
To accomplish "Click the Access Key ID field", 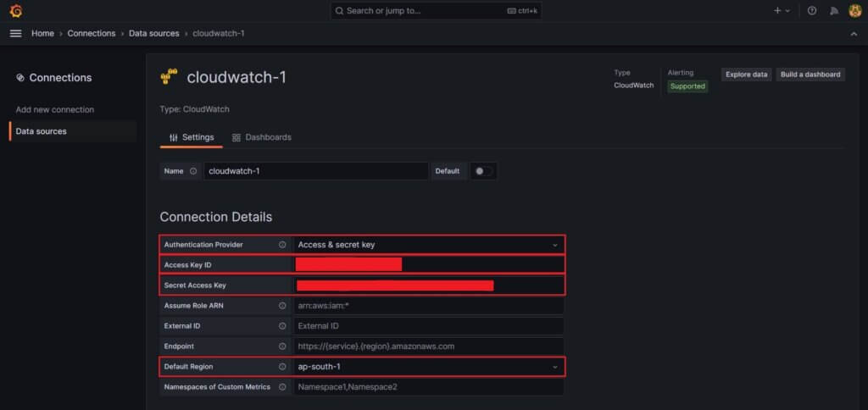I will (x=428, y=265).
